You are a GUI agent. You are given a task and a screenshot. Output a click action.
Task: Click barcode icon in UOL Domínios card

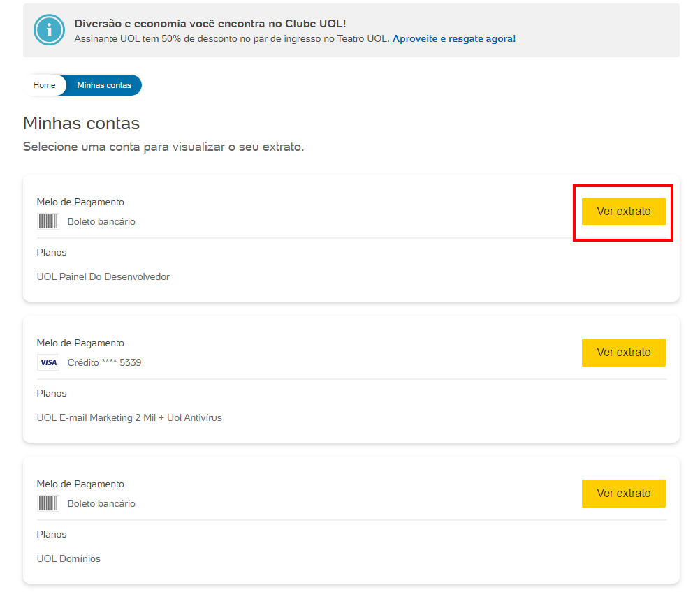pyautogui.click(x=48, y=503)
